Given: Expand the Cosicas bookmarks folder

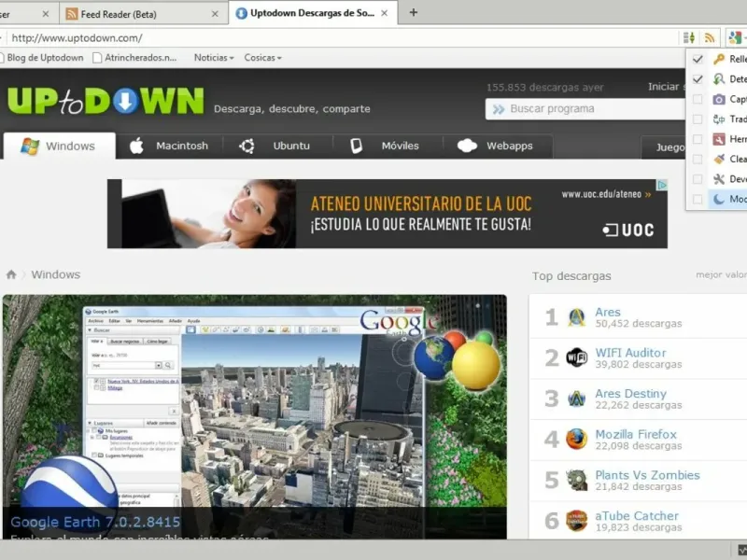Looking at the screenshot, I should (263, 58).
